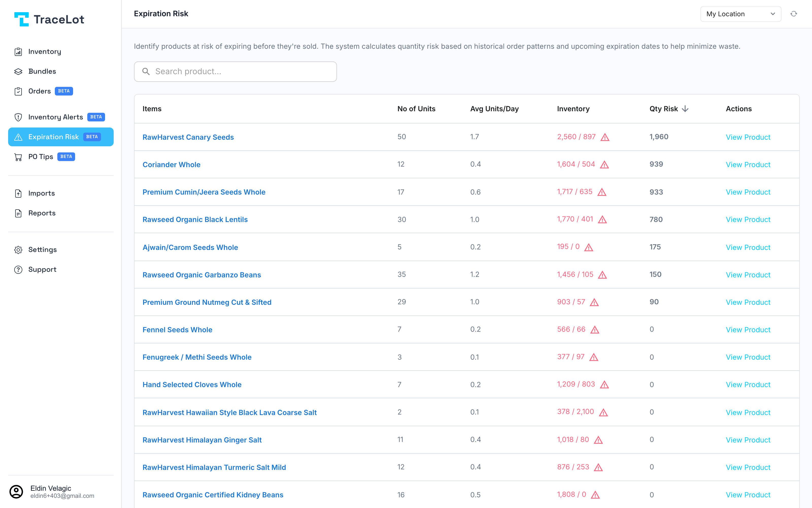Screen dimensions: 812x508
Task: Open the RawHarvest Canary Seeds item link
Action: tap(188, 137)
